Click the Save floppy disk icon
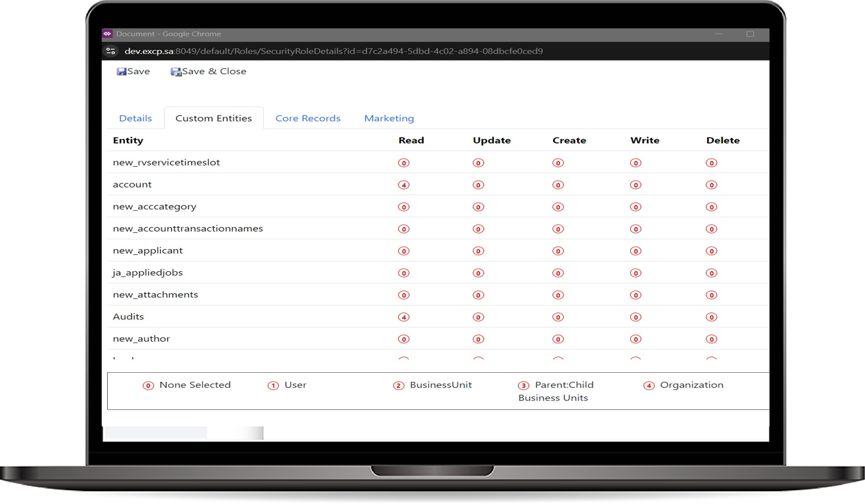This screenshot has height=504, width=865. click(x=122, y=71)
